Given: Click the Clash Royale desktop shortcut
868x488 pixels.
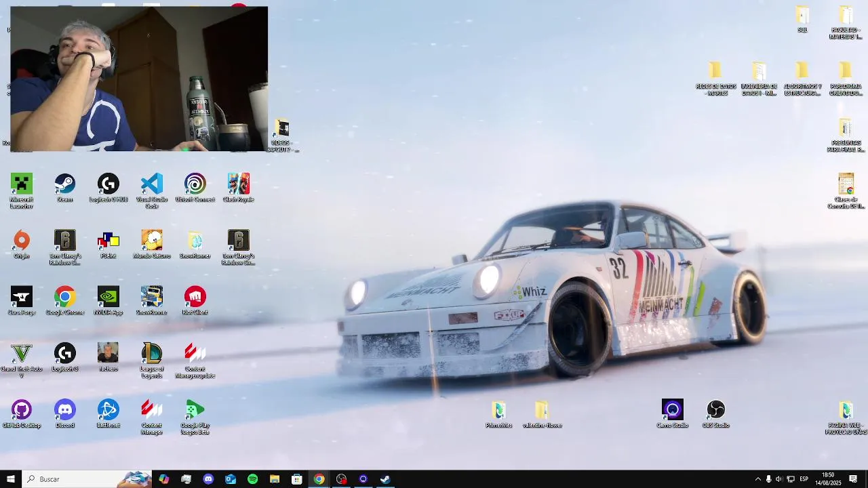Looking at the screenshot, I should pos(239,188).
